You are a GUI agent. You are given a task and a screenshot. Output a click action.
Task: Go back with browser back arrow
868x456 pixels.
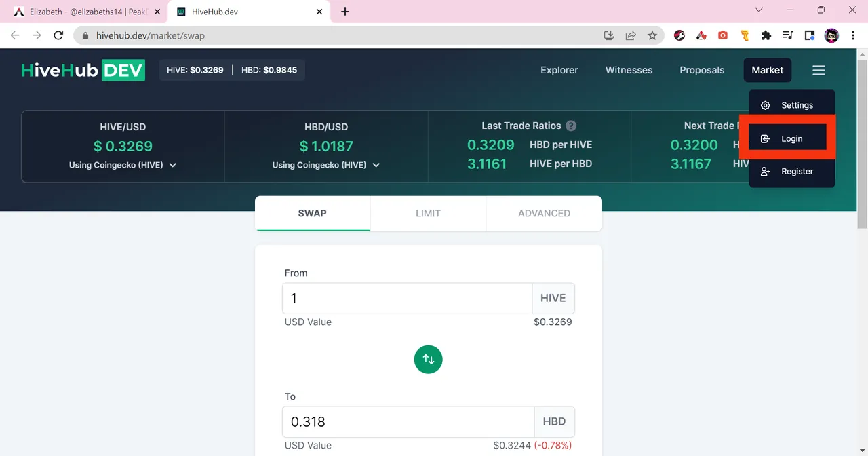pyautogui.click(x=15, y=35)
